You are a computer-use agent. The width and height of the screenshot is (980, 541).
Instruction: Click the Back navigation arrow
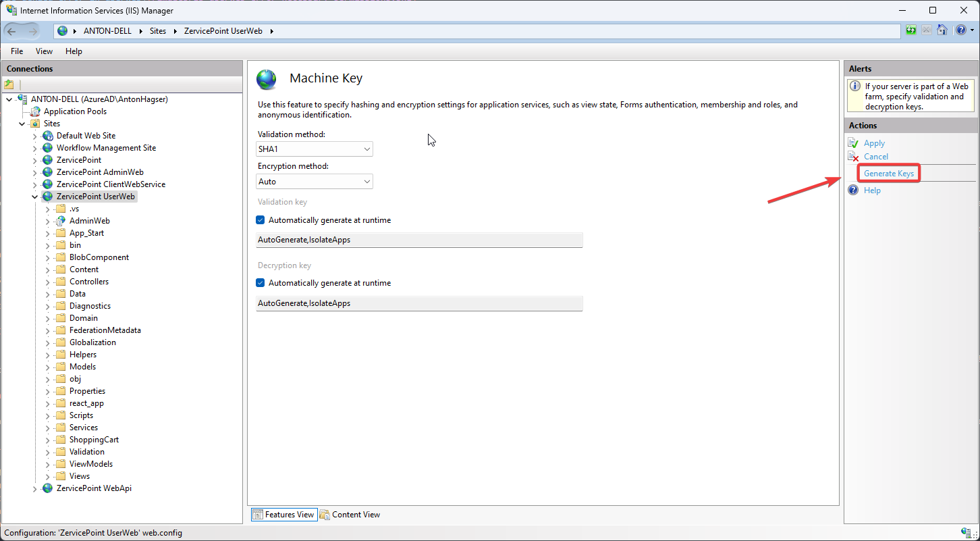pyautogui.click(x=12, y=30)
